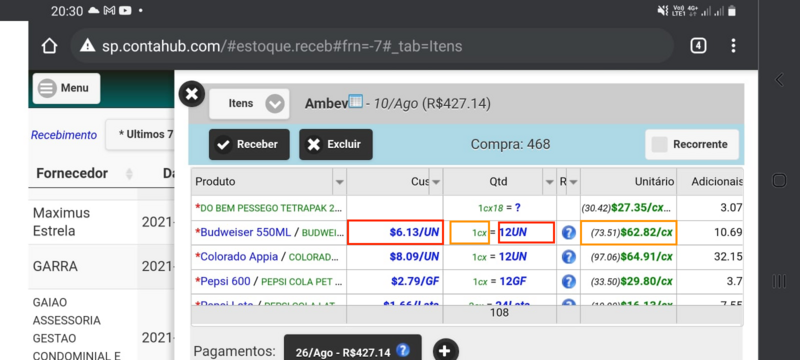Open the calendar grid icon beside Ambev

pyautogui.click(x=356, y=101)
